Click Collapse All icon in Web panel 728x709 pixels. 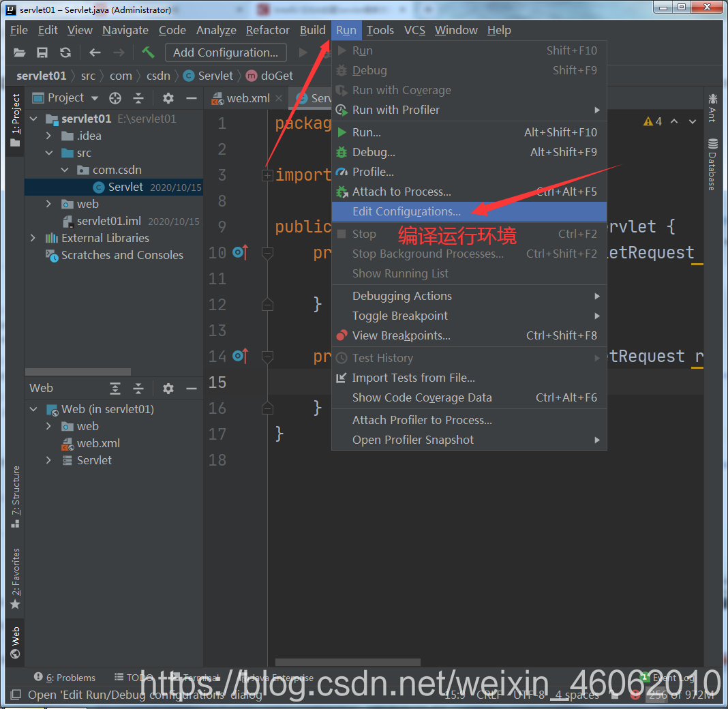[x=138, y=388]
